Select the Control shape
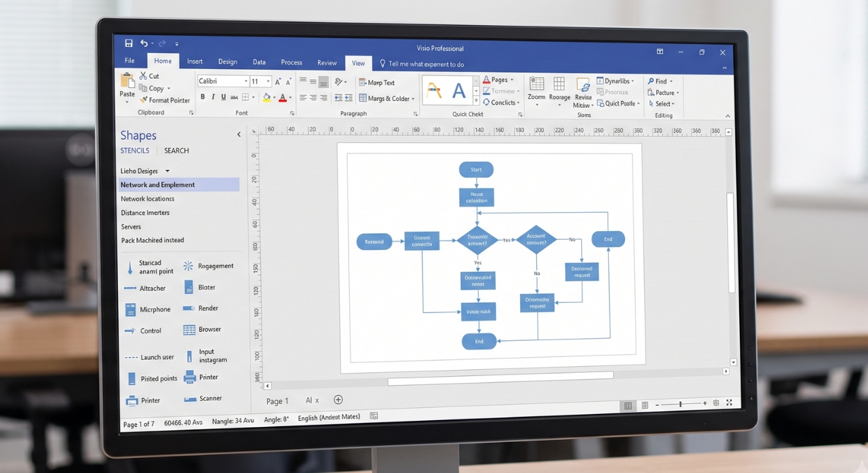This screenshot has height=473, width=868. (143, 331)
